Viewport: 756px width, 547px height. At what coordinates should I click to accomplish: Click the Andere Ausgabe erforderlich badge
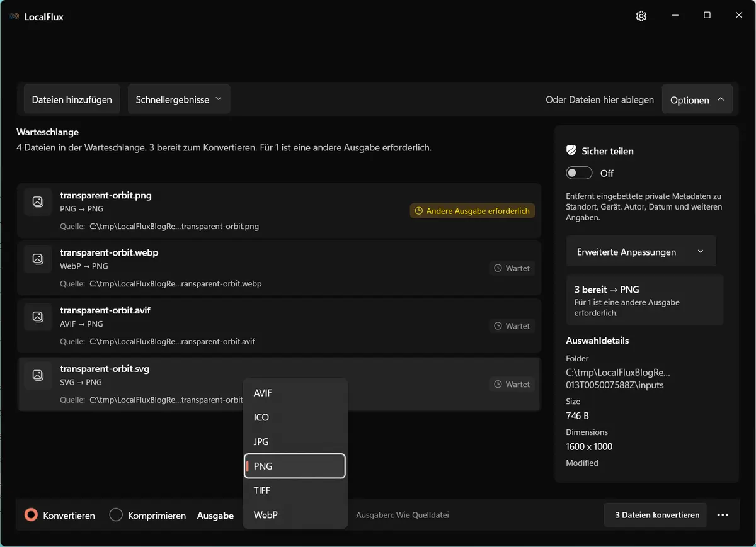coord(472,211)
